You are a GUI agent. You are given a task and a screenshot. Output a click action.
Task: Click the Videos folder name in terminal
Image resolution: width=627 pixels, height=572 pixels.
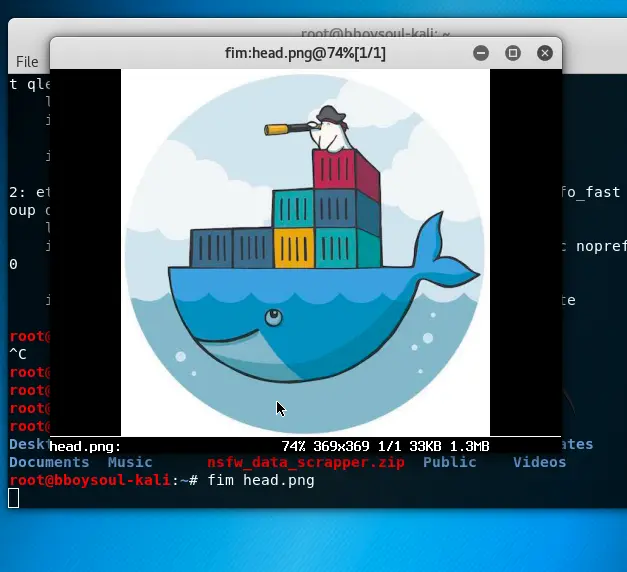point(539,462)
